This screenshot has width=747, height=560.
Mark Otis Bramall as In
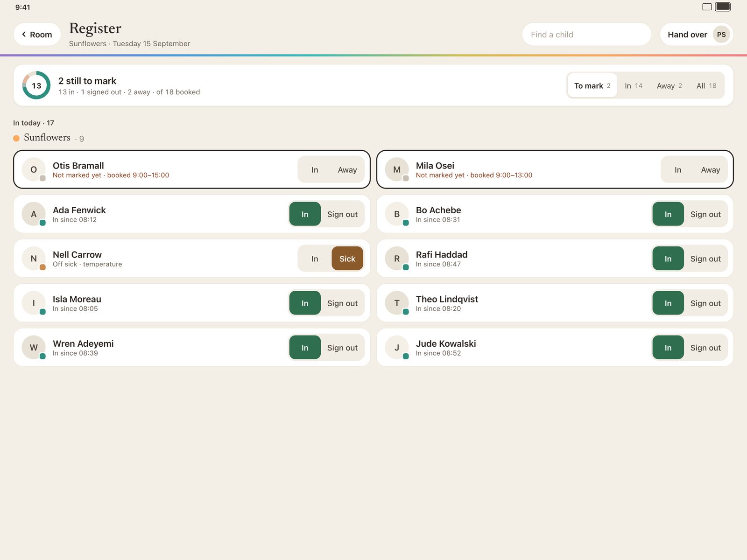[x=315, y=170]
